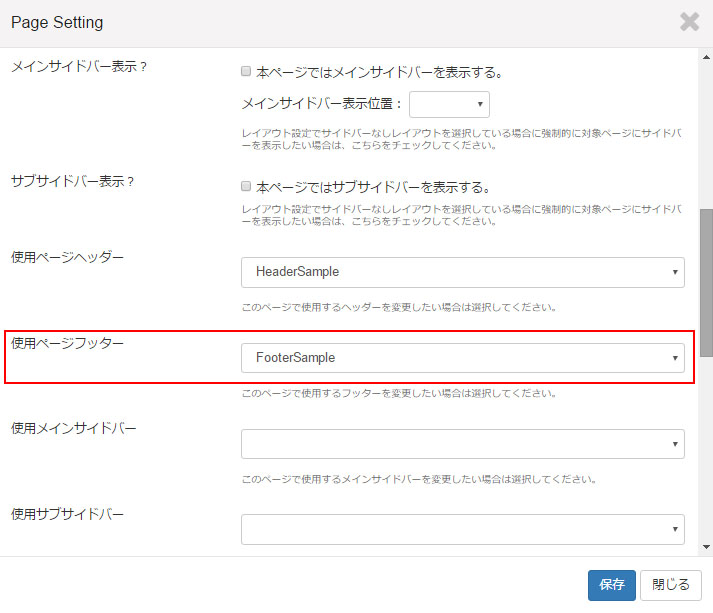Click the arrow on 使用サブサイドバー dropdown
This screenshot has width=713, height=613.
(675, 529)
